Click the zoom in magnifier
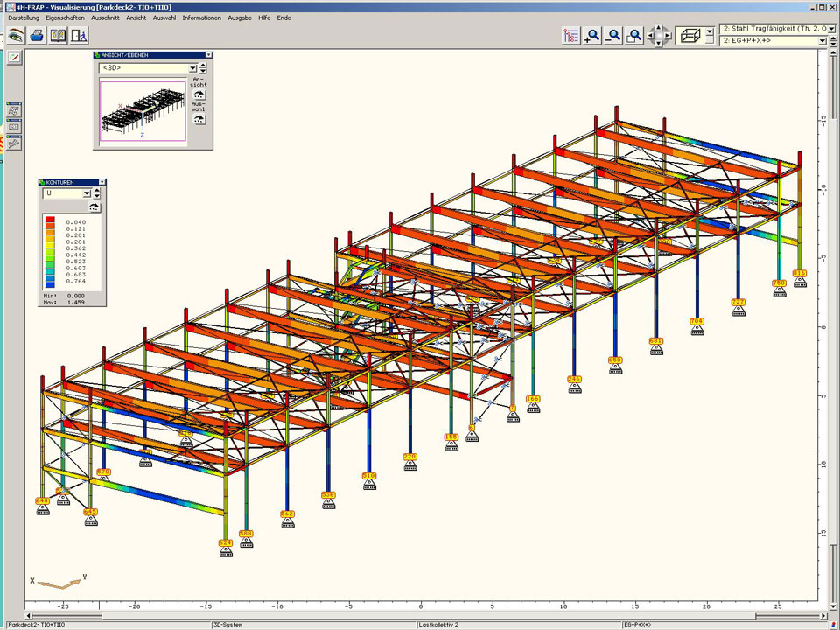The image size is (840, 630). click(x=593, y=36)
